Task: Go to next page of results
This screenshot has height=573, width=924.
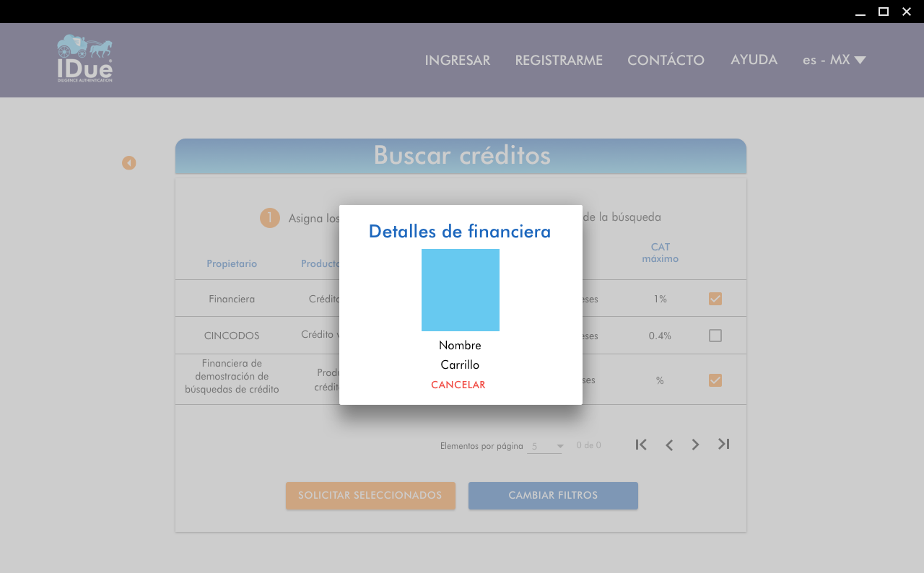Action: [x=695, y=445]
